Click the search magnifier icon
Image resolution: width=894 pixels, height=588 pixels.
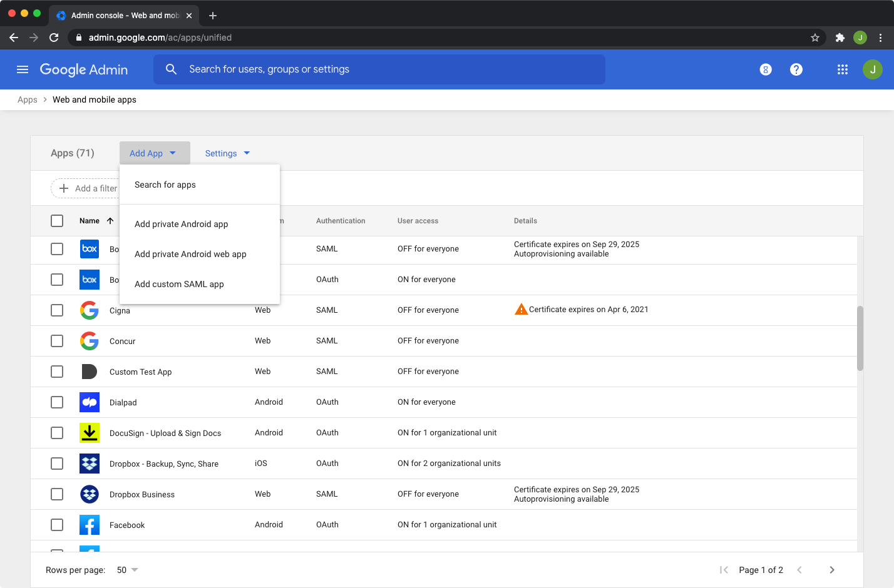tap(171, 69)
